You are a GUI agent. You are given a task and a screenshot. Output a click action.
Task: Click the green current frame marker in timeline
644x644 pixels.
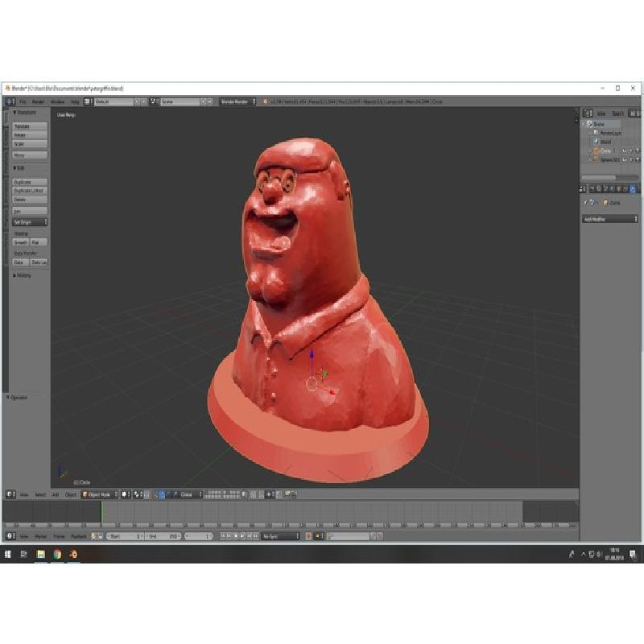(x=101, y=512)
